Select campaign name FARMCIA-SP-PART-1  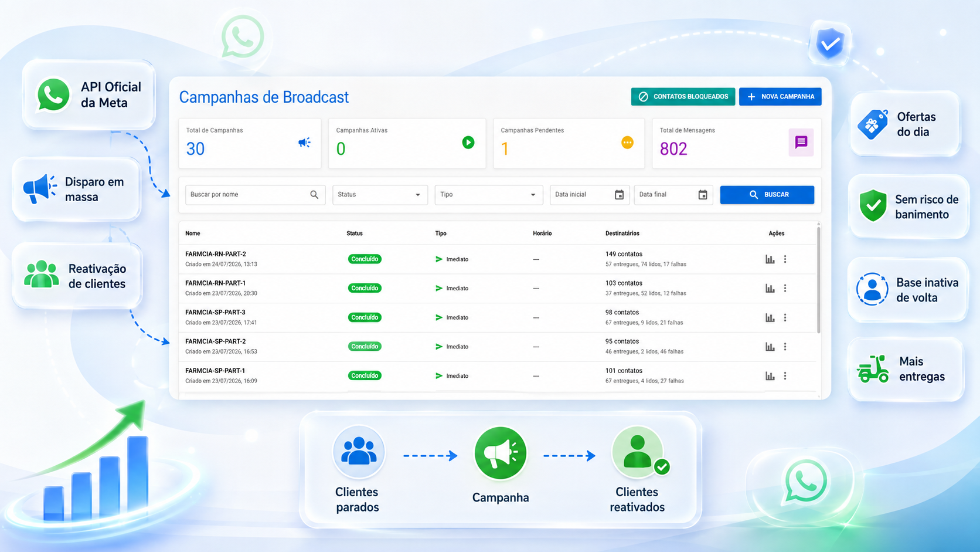click(215, 371)
